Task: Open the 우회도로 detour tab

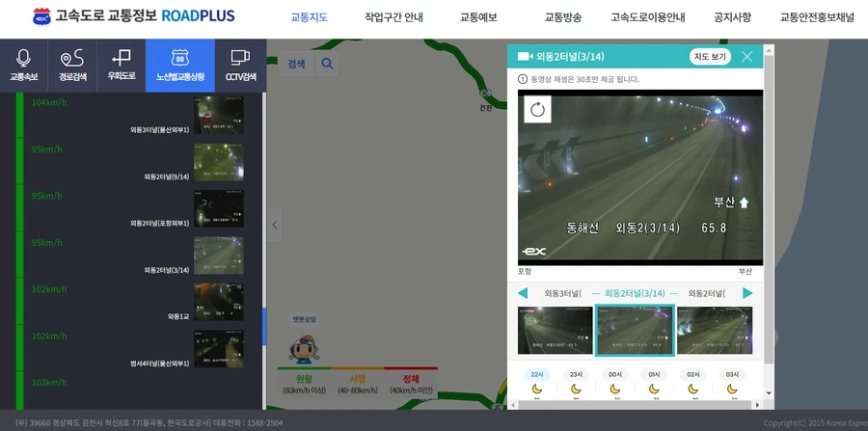Action: [122, 66]
